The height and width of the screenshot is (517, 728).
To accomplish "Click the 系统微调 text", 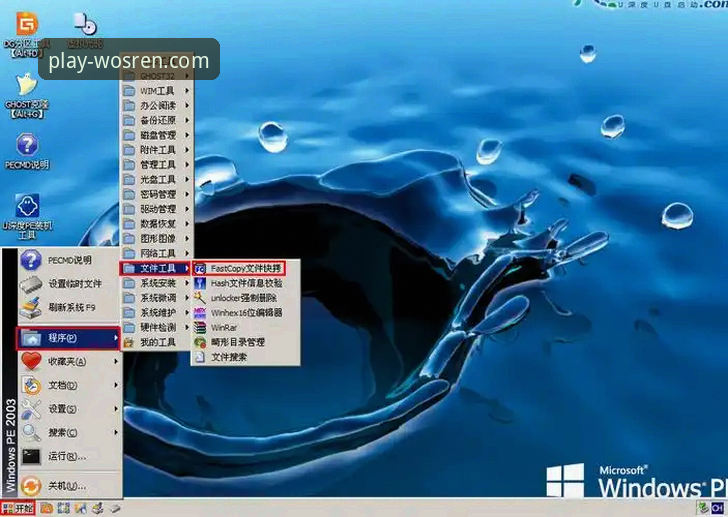I will point(158,298).
